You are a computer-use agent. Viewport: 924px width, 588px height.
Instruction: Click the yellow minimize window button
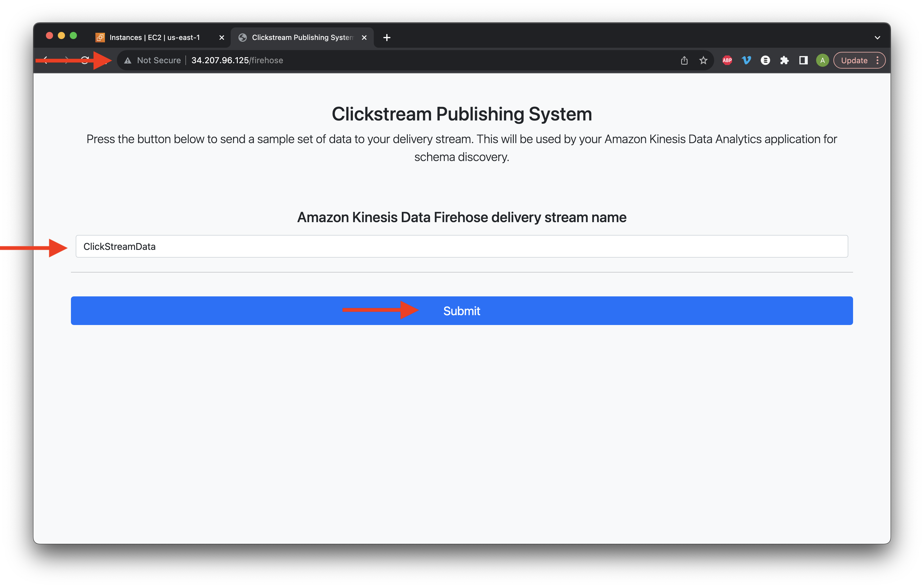coord(61,36)
